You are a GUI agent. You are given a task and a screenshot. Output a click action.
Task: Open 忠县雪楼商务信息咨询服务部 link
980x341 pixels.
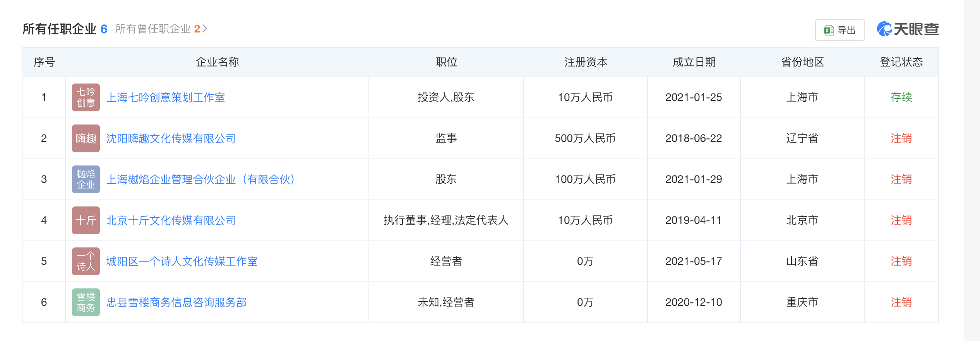(176, 302)
